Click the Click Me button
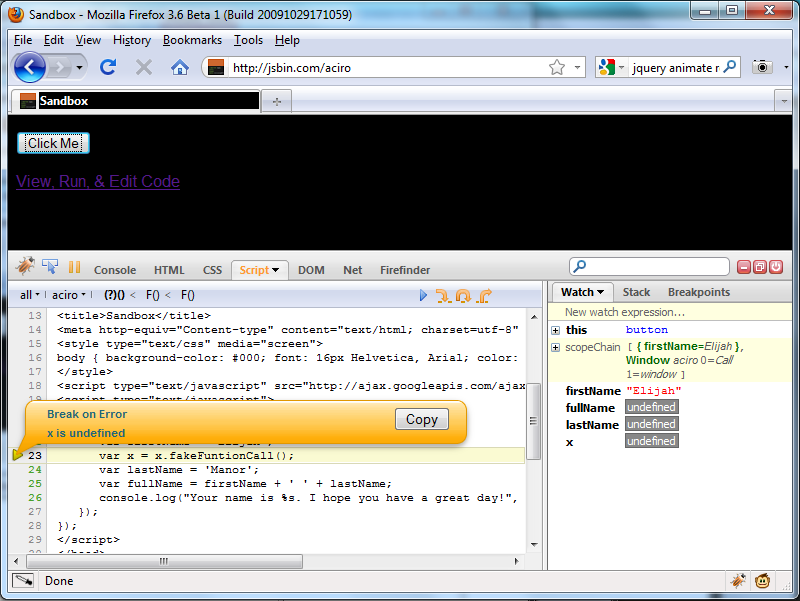800x601 pixels. [x=53, y=143]
